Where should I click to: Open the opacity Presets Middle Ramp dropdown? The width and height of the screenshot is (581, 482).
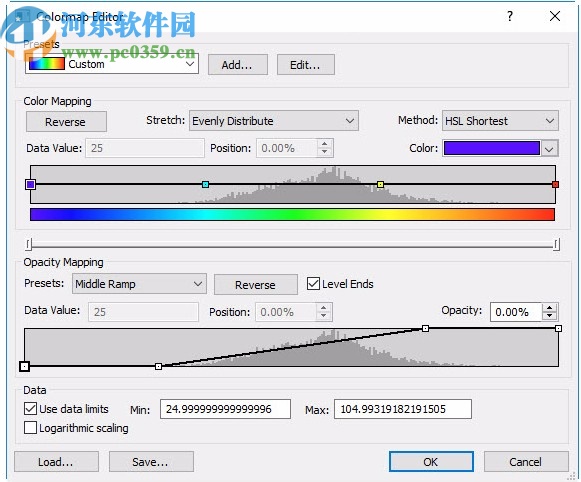(139, 284)
